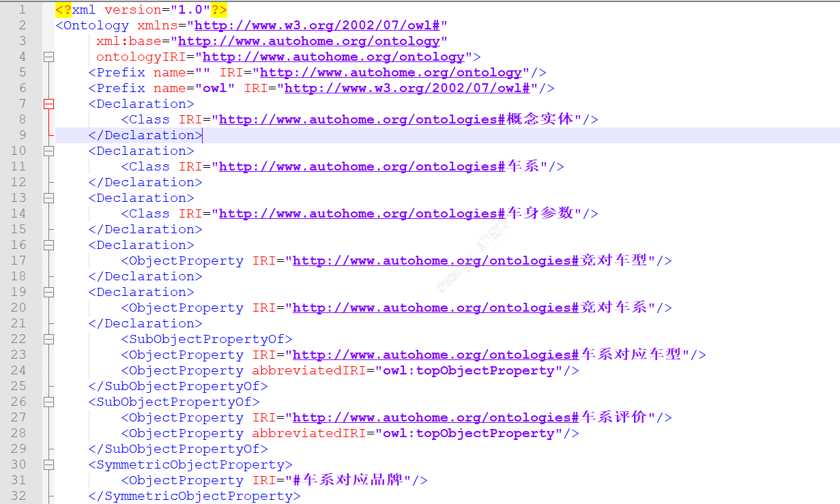Click the </Declaration> tag on line 12
The height and width of the screenshot is (504, 840).
145,183
